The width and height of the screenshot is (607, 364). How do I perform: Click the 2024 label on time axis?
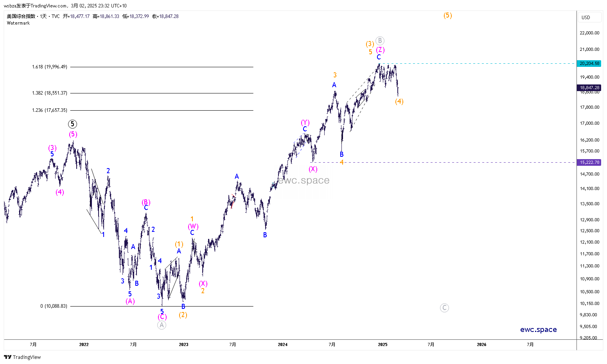click(283, 344)
